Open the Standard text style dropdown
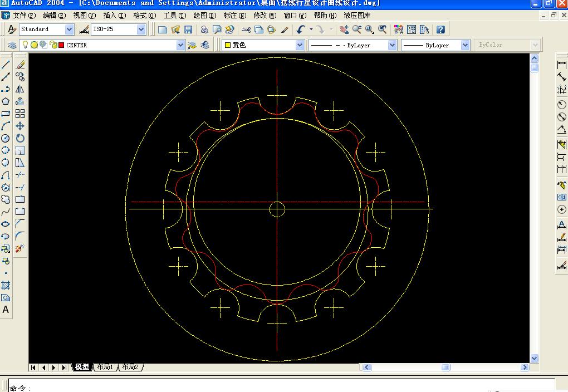The image size is (568, 392). tap(70, 30)
